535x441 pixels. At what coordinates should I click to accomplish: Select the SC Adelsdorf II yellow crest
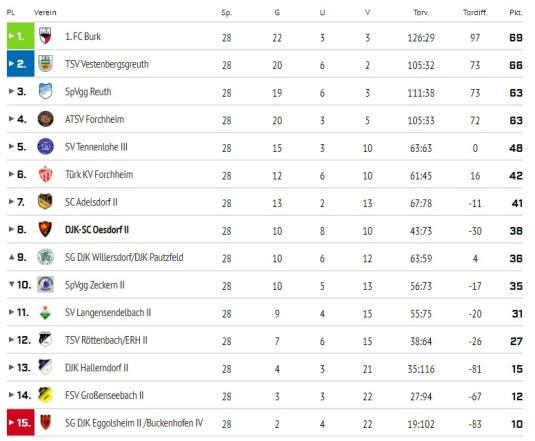(45, 201)
